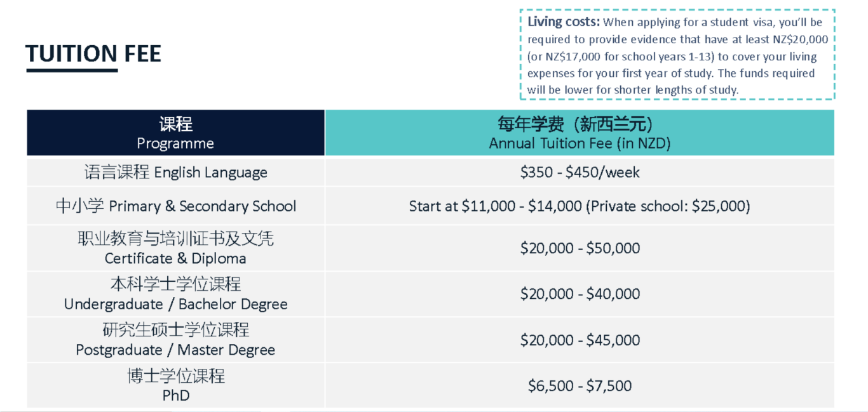868x412 pixels.
Task: Select the PhD programme cell
Action: pos(175,385)
